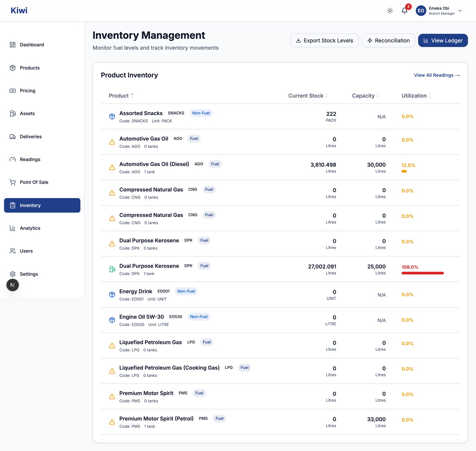
Task: Click the download icon in Export Stock Levels
Action: 298,40
